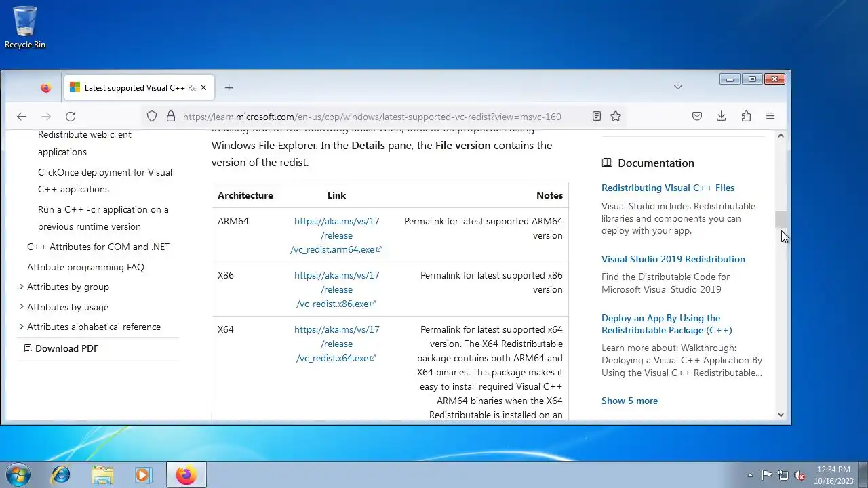Open the vc_redist.x86.exe download link
This screenshot has height=488, width=868.
(x=336, y=289)
